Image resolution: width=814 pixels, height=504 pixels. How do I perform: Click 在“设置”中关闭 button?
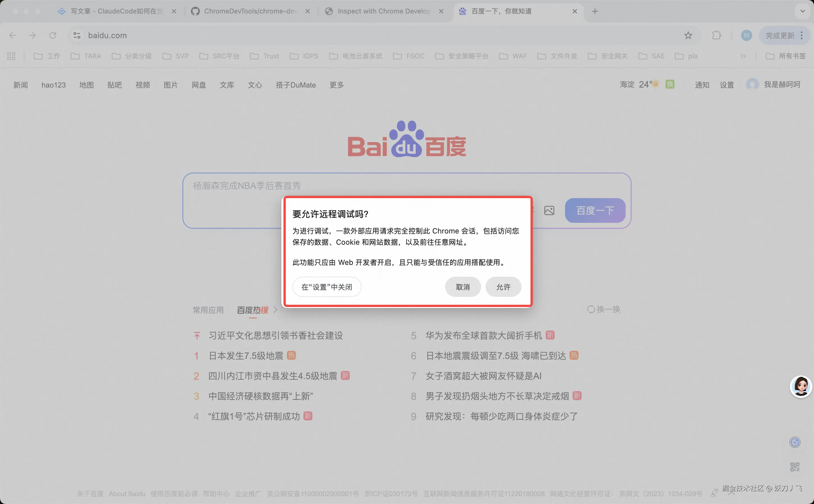tap(327, 287)
